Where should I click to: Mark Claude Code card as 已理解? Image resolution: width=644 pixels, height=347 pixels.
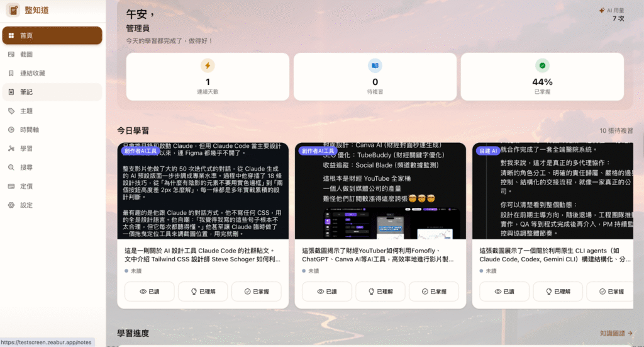tap(203, 292)
